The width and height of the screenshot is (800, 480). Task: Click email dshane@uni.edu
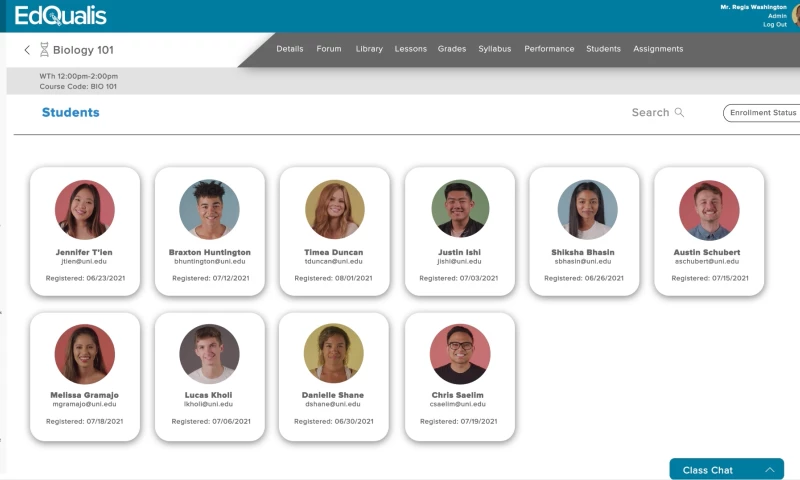333,404
